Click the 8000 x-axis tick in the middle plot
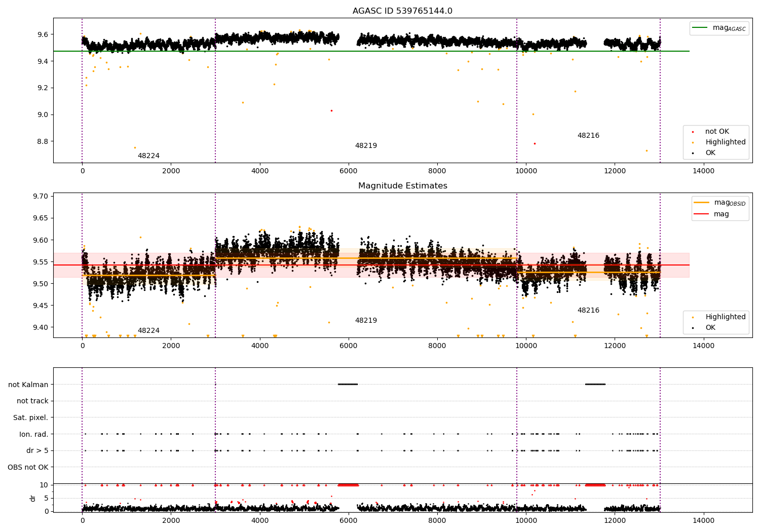Screen dimensions: 760x532 tap(437, 346)
